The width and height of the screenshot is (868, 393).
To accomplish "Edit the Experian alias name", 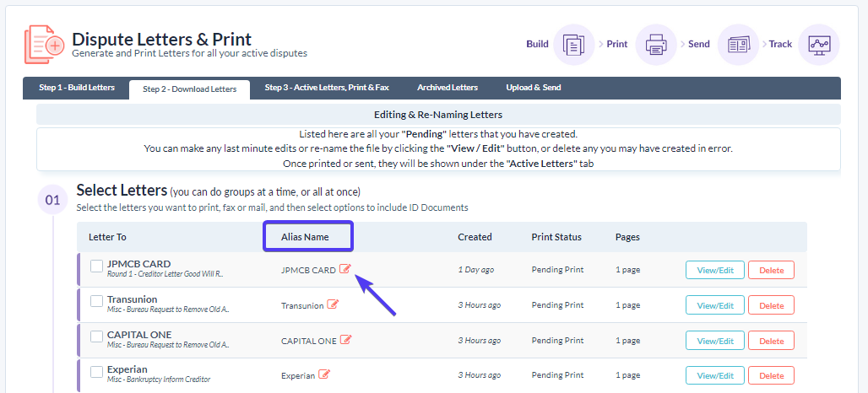I will (x=324, y=375).
